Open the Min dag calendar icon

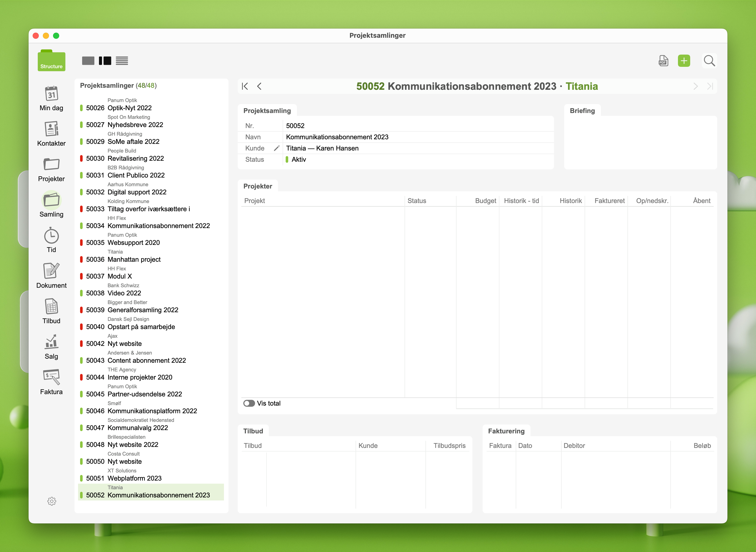coord(52,94)
